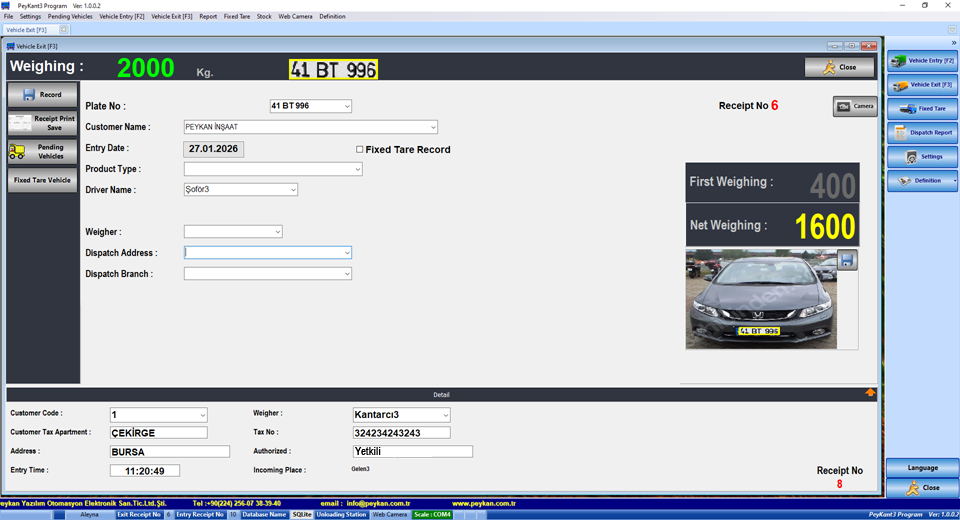The height and width of the screenshot is (520, 960).
Task: Open the Pending Vehicles list button
Action: click(42, 151)
